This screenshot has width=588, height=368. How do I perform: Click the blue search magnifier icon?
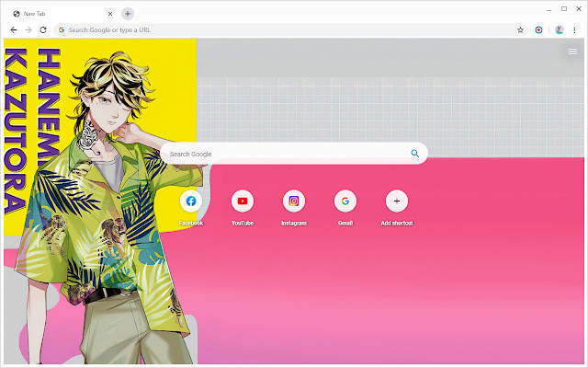coord(414,154)
